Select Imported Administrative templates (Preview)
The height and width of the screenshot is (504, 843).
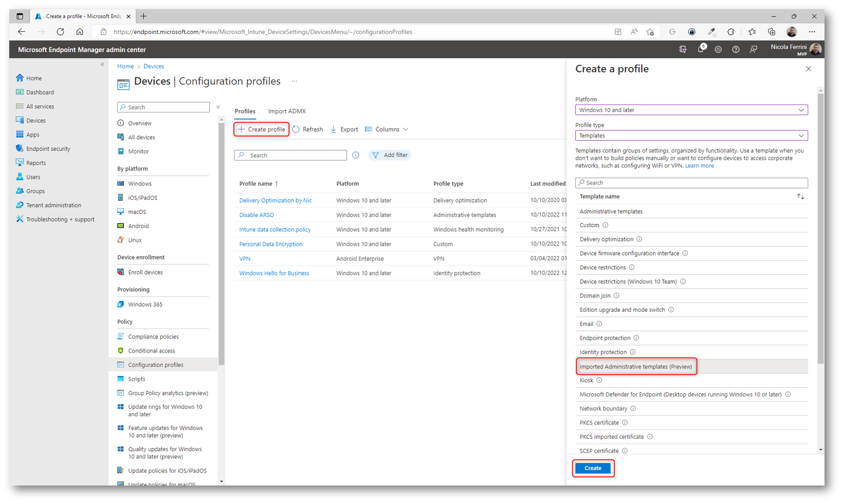pyautogui.click(x=635, y=367)
